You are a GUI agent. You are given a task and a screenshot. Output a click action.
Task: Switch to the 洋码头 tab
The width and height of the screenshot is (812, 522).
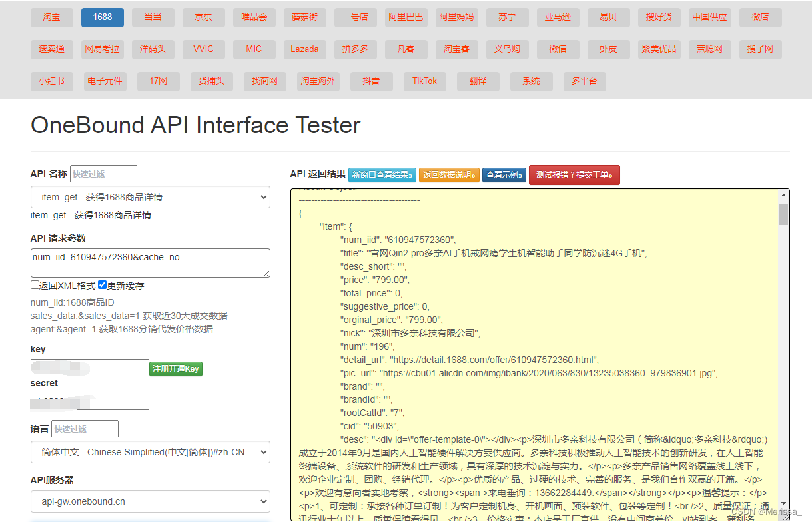click(x=153, y=49)
